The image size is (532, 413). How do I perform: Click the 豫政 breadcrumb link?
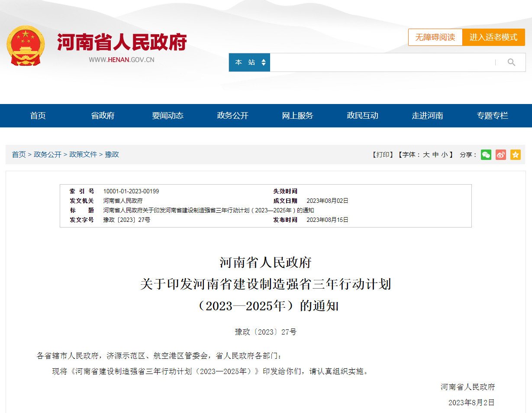(112, 155)
